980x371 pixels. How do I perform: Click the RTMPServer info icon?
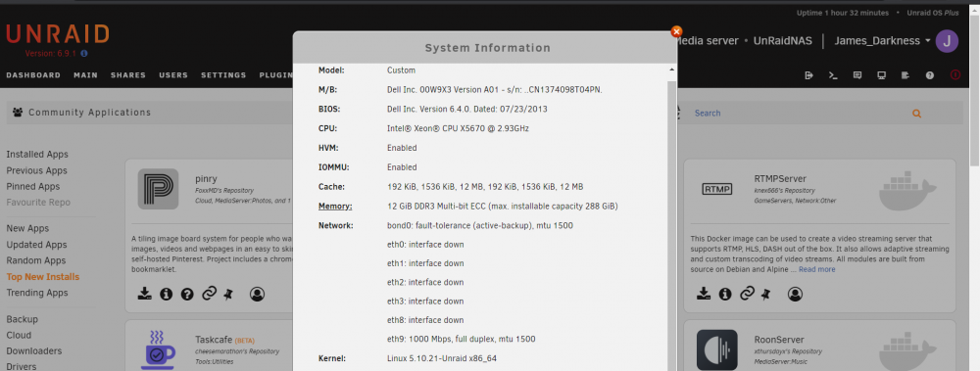tap(725, 294)
